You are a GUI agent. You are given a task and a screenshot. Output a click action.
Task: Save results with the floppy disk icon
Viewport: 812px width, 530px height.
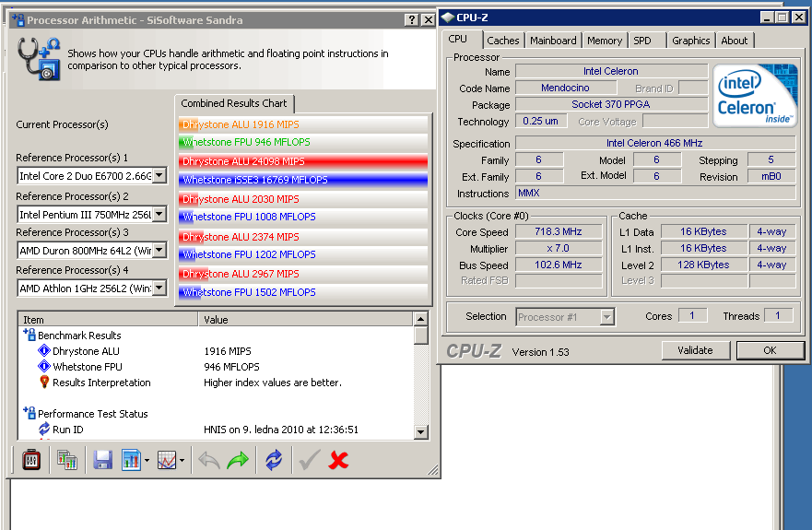click(102, 459)
